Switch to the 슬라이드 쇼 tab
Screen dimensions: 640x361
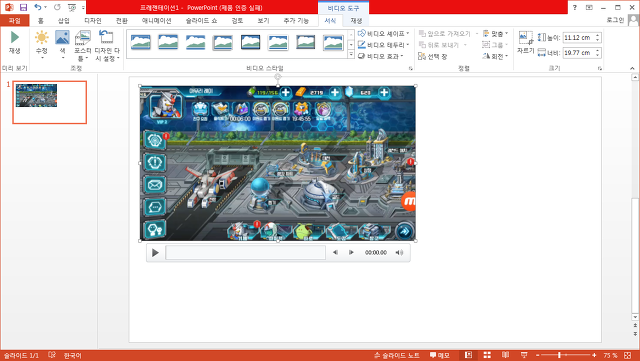click(202, 20)
